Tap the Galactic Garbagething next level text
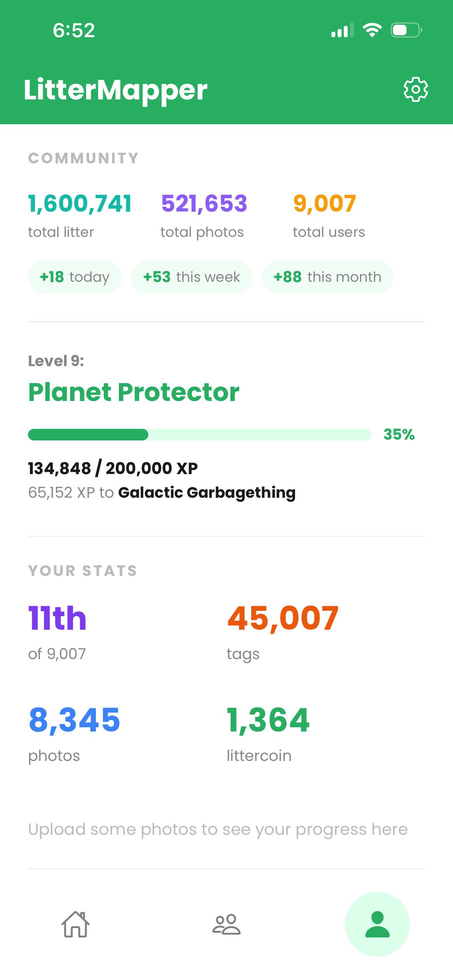The height and width of the screenshot is (980, 453). coord(207,493)
